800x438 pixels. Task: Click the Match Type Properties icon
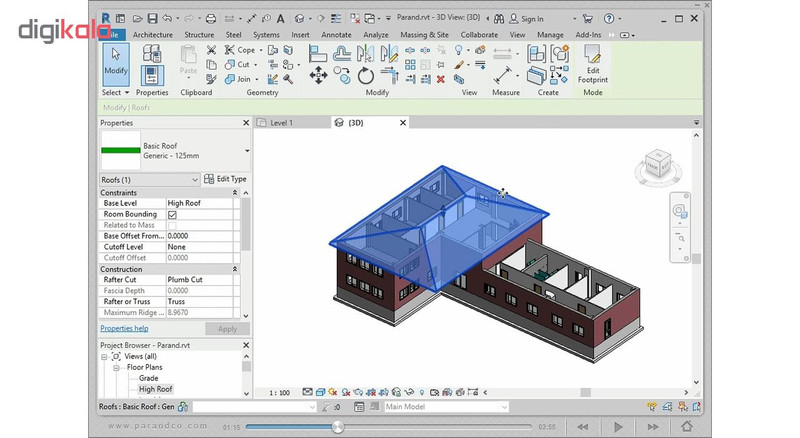pyautogui.click(x=211, y=79)
